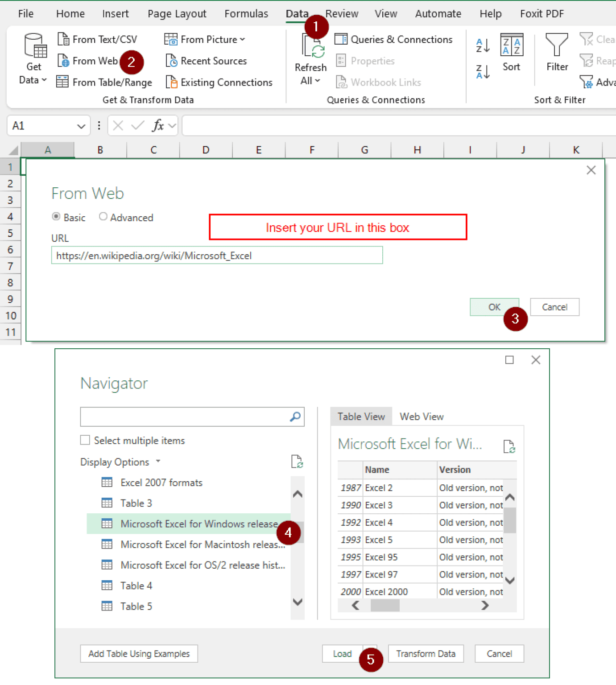Select the Basic radio button
The image size is (616, 685).
(x=56, y=216)
